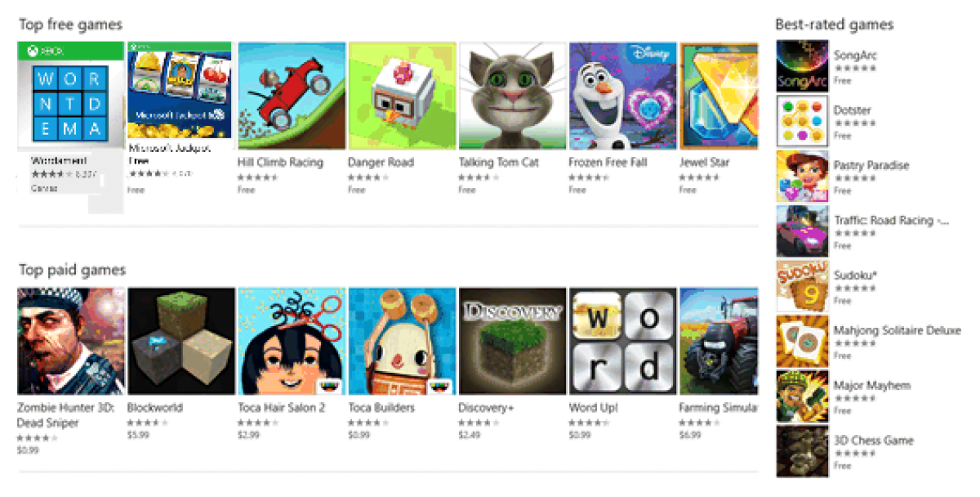Choose the Toca Builders game icon
The image size is (980, 497).
coord(402,341)
